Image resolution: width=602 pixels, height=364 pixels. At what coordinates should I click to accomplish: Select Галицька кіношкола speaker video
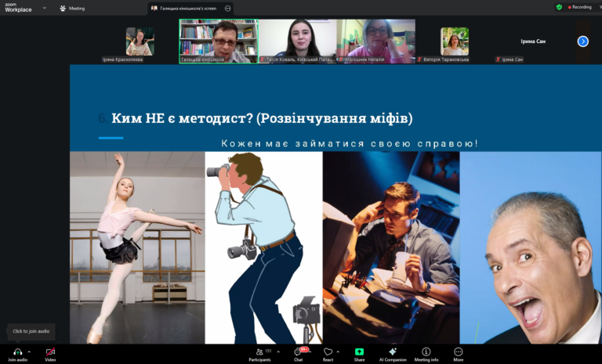(x=219, y=41)
